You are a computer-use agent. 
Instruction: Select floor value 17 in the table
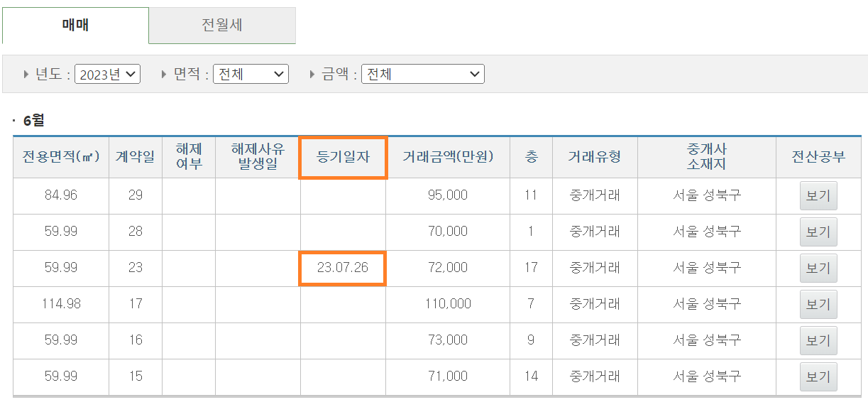[x=531, y=268]
